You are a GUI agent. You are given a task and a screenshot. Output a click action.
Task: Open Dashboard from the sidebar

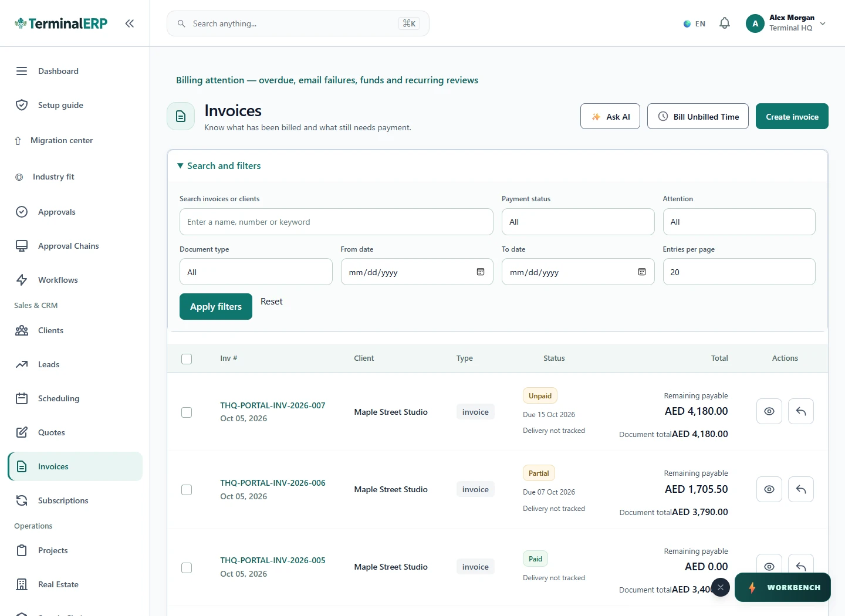[75, 71]
